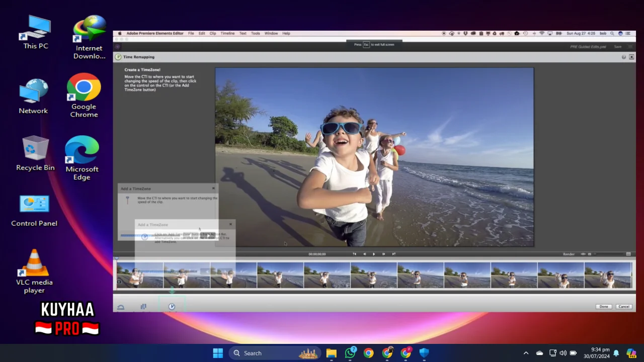Open the Window menu
Image resolution: width=644 pixels, height=362 pixels.
(x=271, y=33)
